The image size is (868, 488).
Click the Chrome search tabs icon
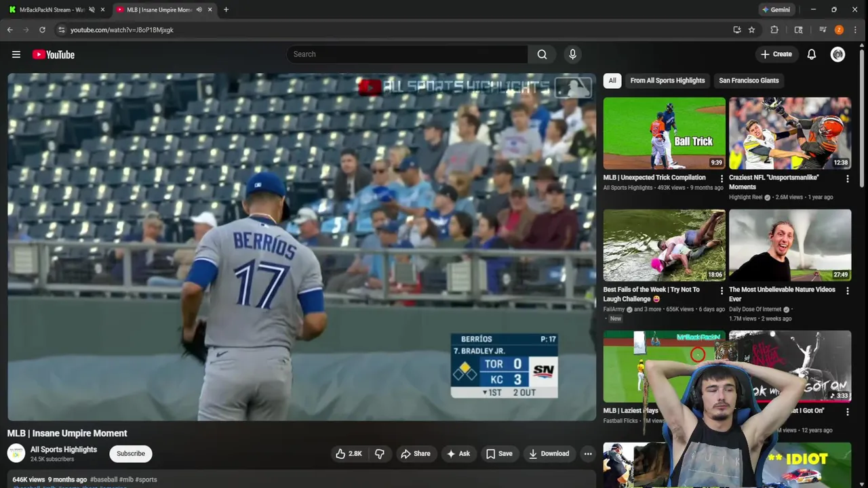tap(799, 30)
